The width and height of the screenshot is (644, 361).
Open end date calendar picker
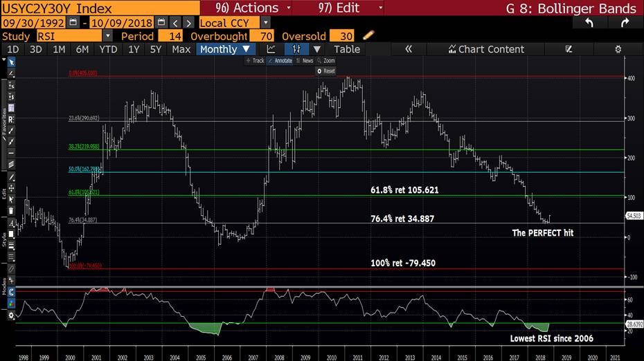(161, 23)
